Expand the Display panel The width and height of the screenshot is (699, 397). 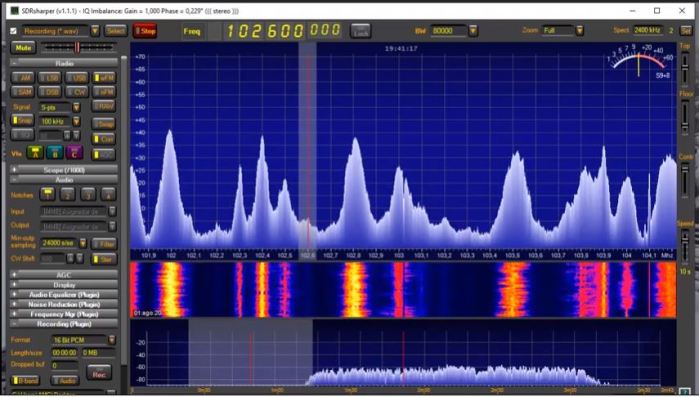(x=64, y=285)
